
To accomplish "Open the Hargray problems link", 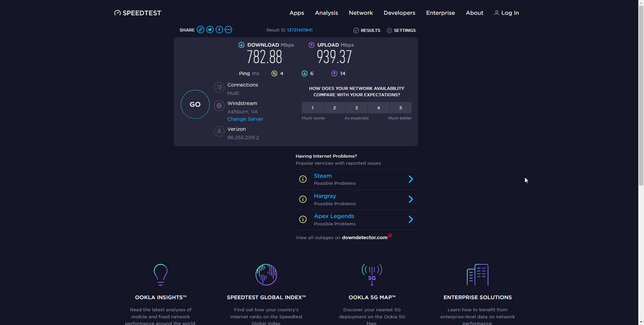I will point(325,196).
